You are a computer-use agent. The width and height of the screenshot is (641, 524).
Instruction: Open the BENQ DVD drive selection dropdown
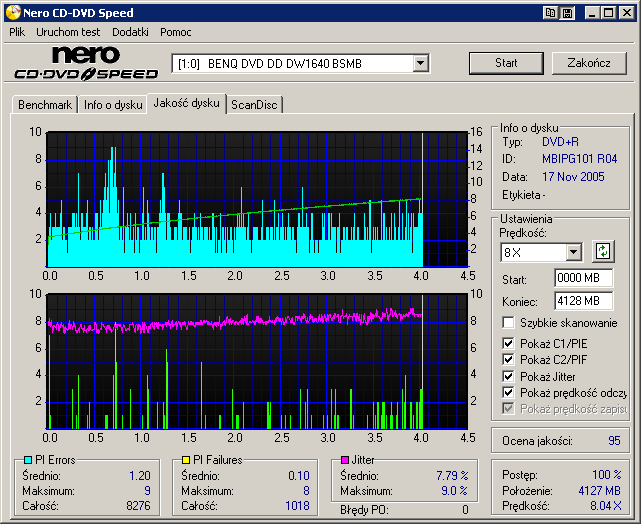[x=421, y=64]
